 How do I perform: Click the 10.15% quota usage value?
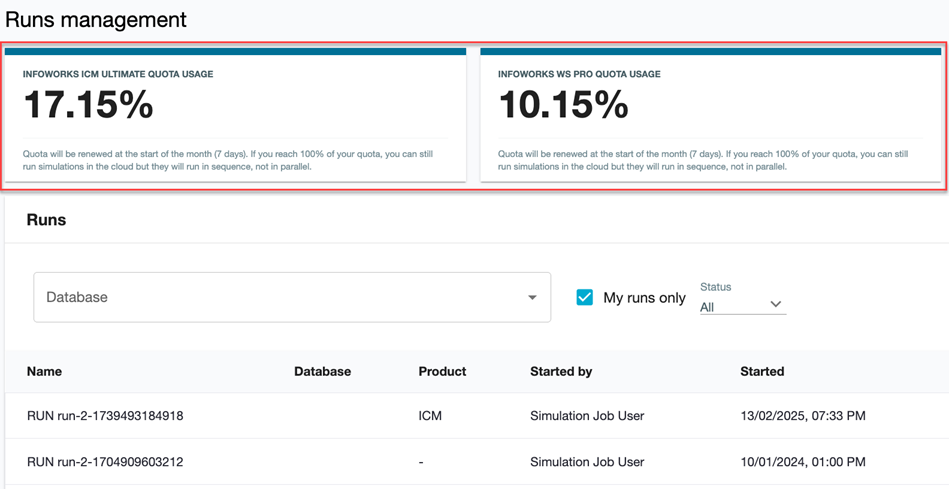point(563,105)
